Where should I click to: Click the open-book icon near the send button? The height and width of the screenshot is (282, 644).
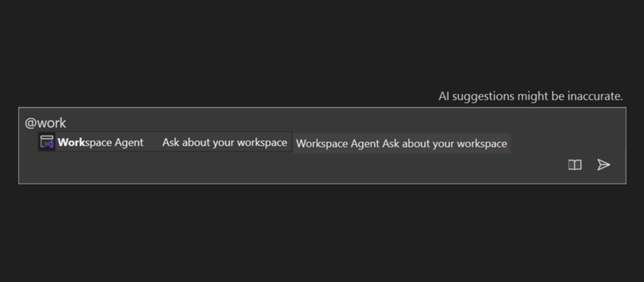574,165
